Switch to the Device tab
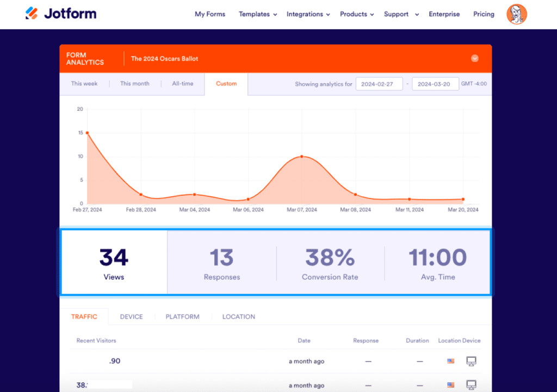 (131, 316)
